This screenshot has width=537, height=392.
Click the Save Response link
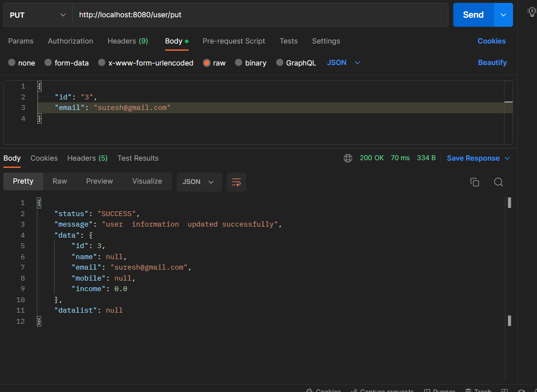click(473, 158)
